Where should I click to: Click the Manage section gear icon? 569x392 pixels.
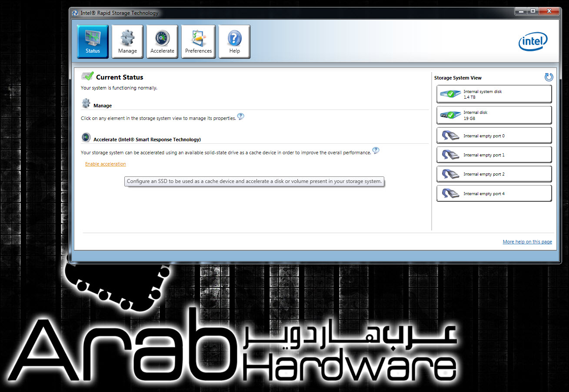tap(86, 103)
